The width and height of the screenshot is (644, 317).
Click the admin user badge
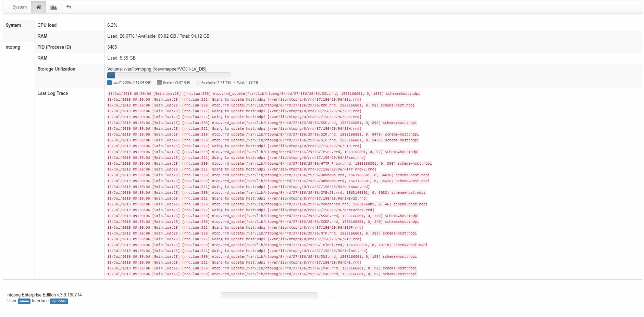(x=24, y=301)
